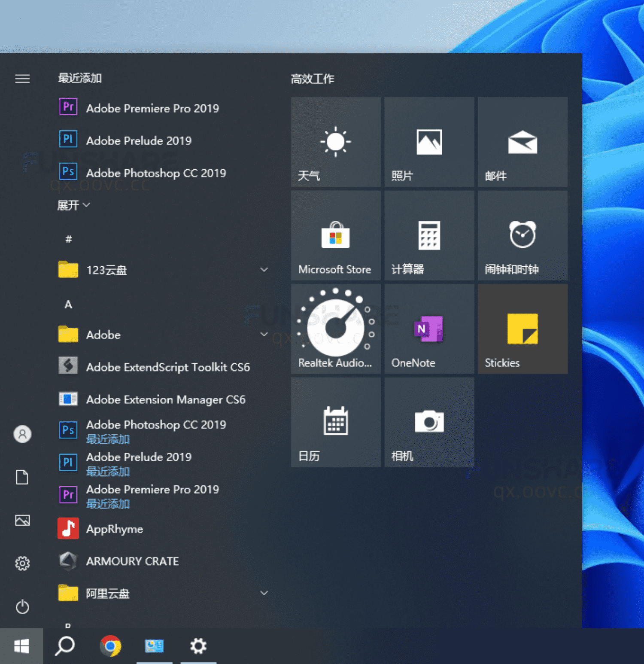Open the Photos (照片) tile
The image size is (644, 664).
coord(429,142)
